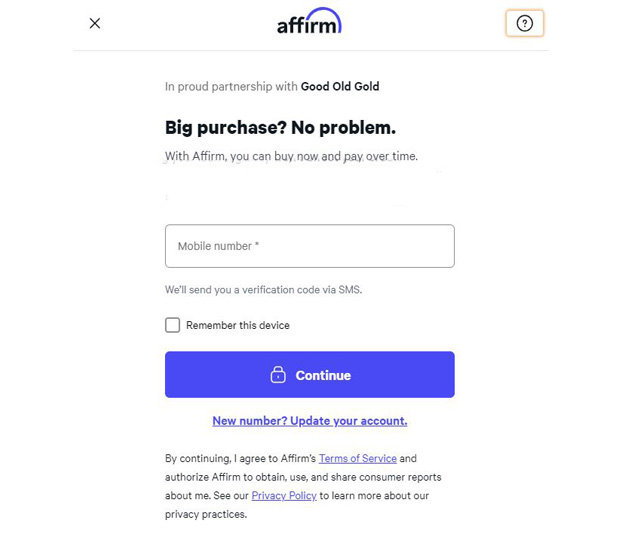
Task: Open the Privacy Policy link
Action: (x=284, y=495)
